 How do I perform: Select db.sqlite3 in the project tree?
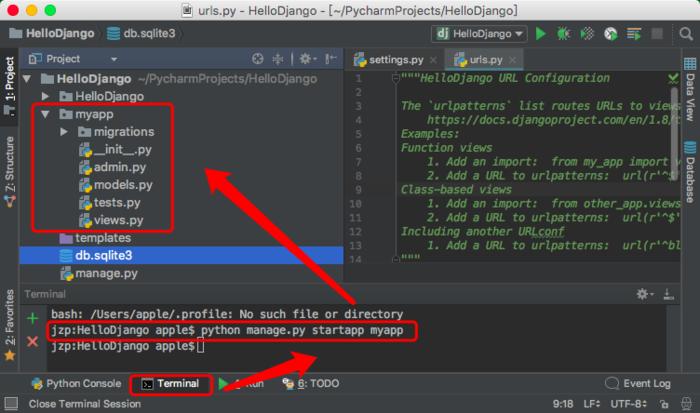tap(181, 255)
